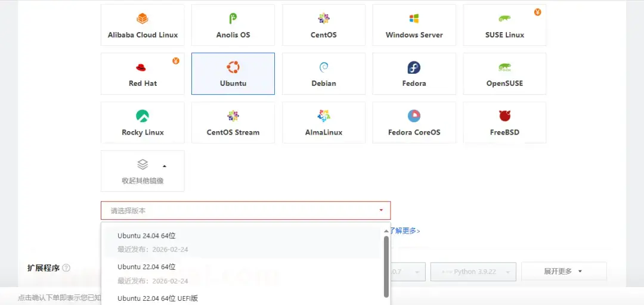Open the 了解更多 link

point(405,231)
